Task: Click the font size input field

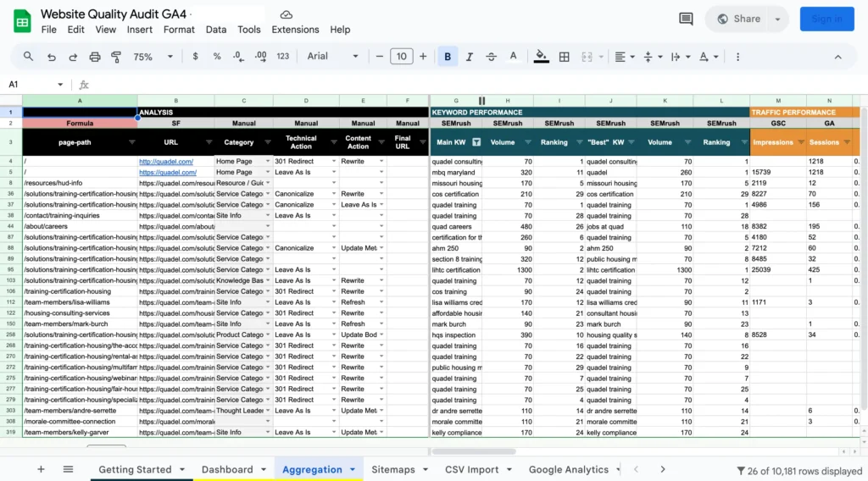Action: [401, 57]
